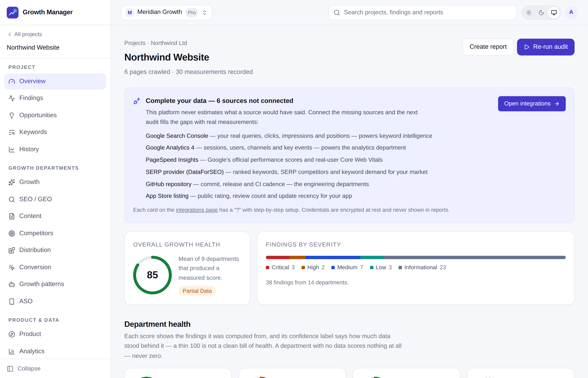Click the Open integrations button
Viewport: 588px width, 378px height.
coord(532,104)
